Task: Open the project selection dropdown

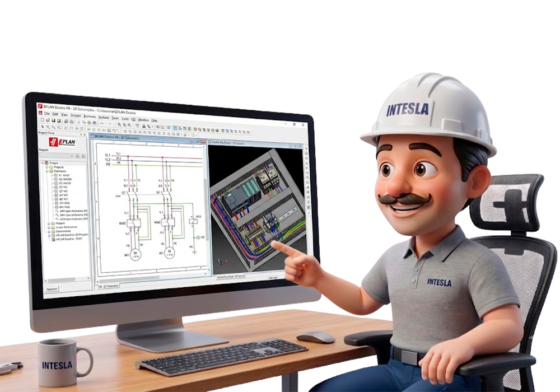Action: point(57,156)
